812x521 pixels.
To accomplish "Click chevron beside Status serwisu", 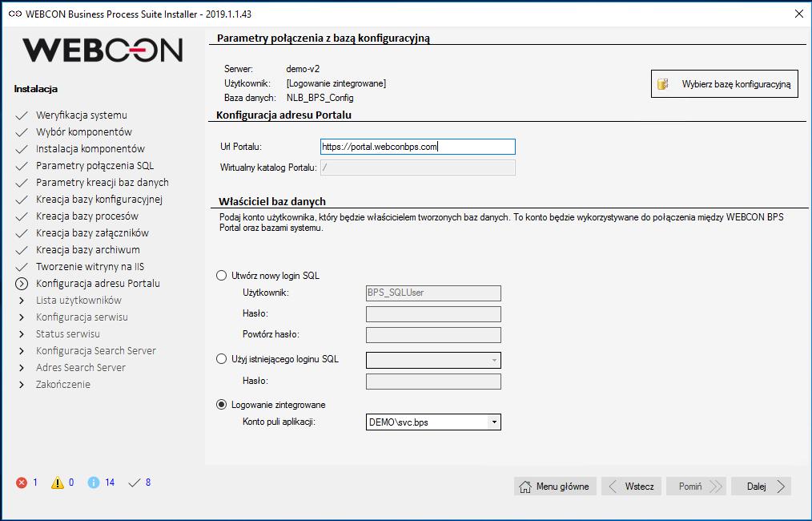I will tap(22, 334).
